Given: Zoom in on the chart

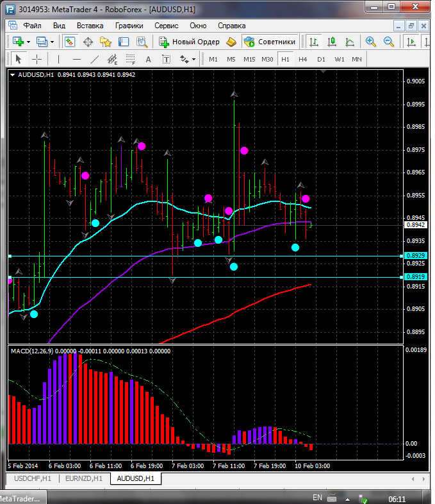Looking at the screenshot, I should click(x=370, y=42).
